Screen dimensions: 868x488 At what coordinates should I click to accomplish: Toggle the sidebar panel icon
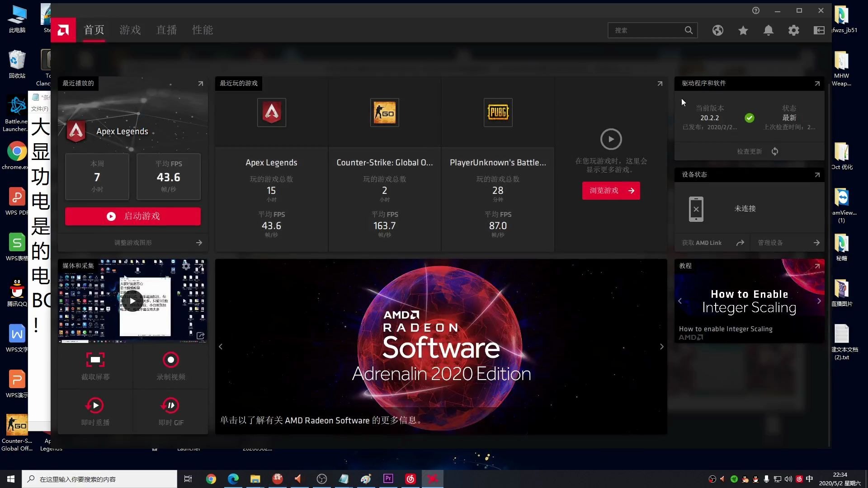tap(819, 30)
